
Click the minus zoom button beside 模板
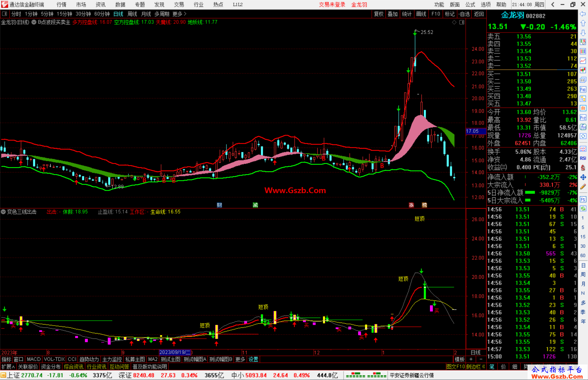pyautogui.click(x=481, y=359)
